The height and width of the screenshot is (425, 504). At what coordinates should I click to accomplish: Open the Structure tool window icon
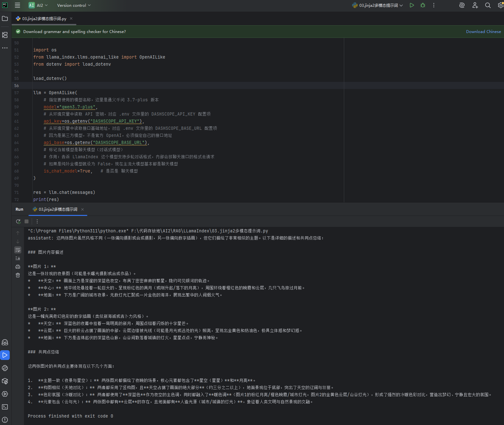[5, 35]
